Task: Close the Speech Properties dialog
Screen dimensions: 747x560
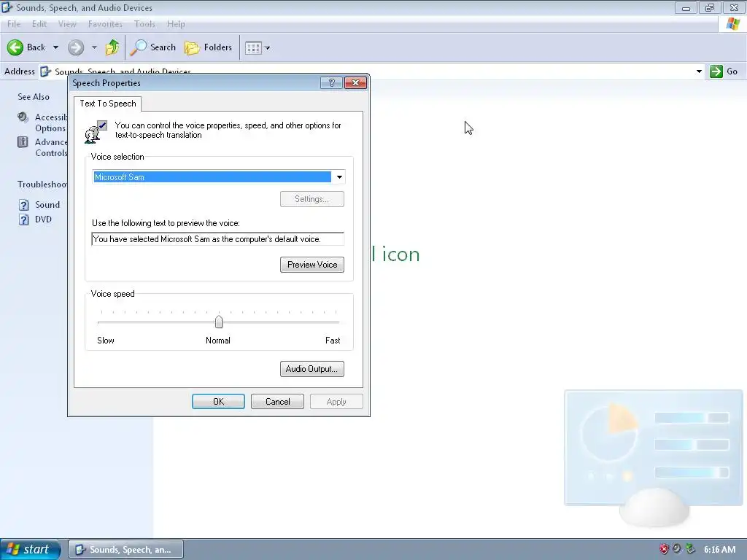Action: click(355, 83)
